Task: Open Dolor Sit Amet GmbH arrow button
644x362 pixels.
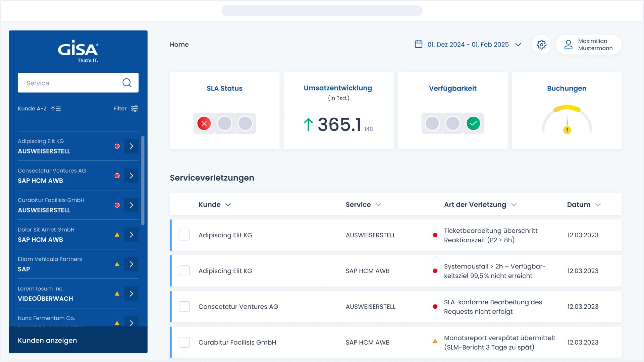Action: click(131, 235)
